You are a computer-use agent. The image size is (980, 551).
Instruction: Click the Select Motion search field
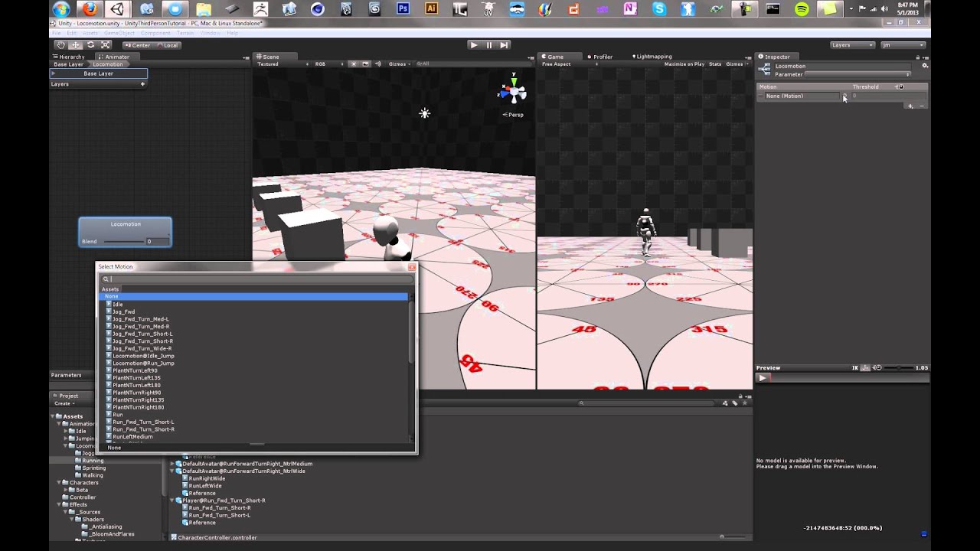258,279
